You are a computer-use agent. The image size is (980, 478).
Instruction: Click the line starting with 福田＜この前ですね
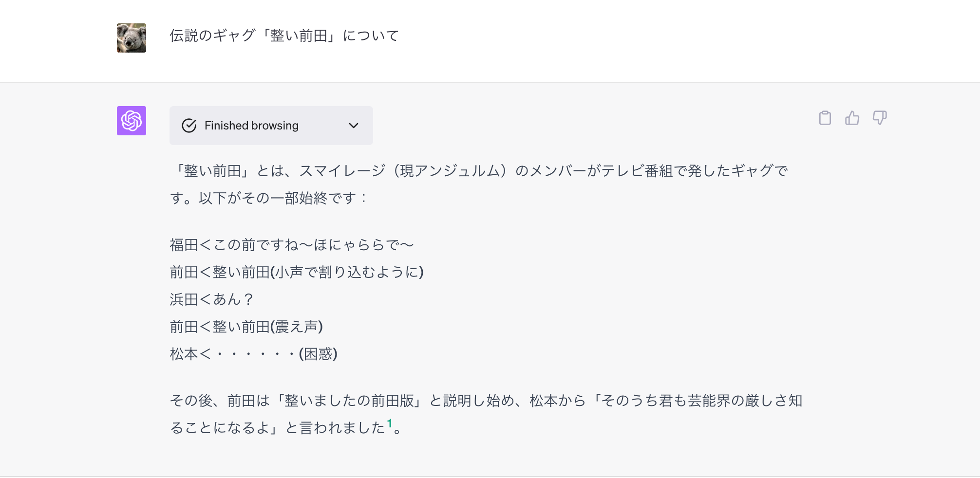click(x=292, y=245)
